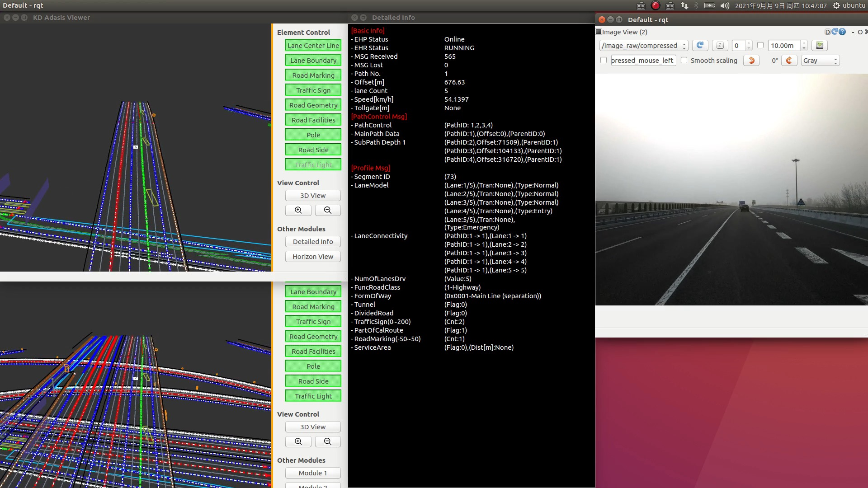
Task: Click the Detailed Info button in Other Modules
Action: pyautogui.click(x=313, y=241)
